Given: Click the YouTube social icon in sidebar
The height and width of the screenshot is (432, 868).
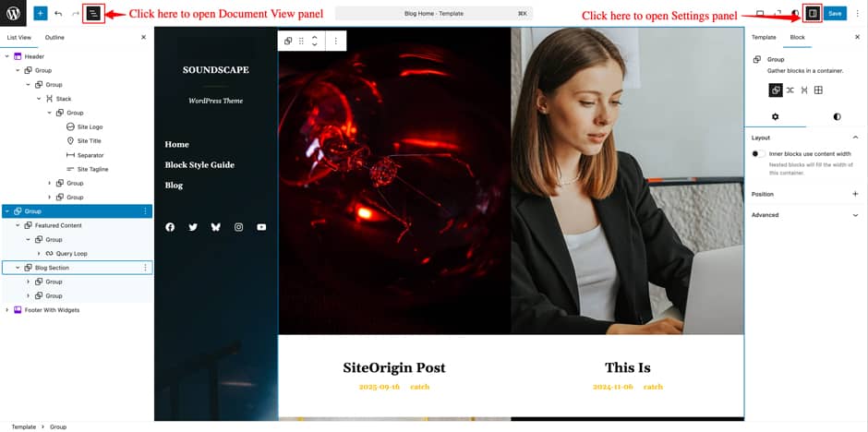Looking at the screenshot, I should (261, 227).
